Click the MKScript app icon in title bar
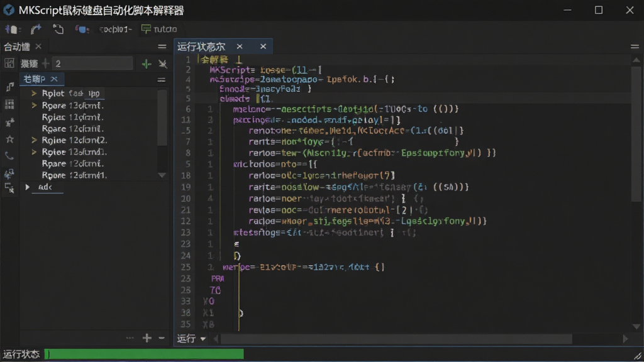Image resolution: width=644 pixels, height=362 pixels. pyautogui.click(x=9, y=10)
